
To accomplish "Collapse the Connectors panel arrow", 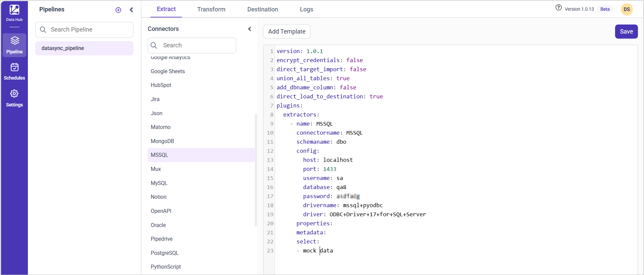I will [250, 29].
